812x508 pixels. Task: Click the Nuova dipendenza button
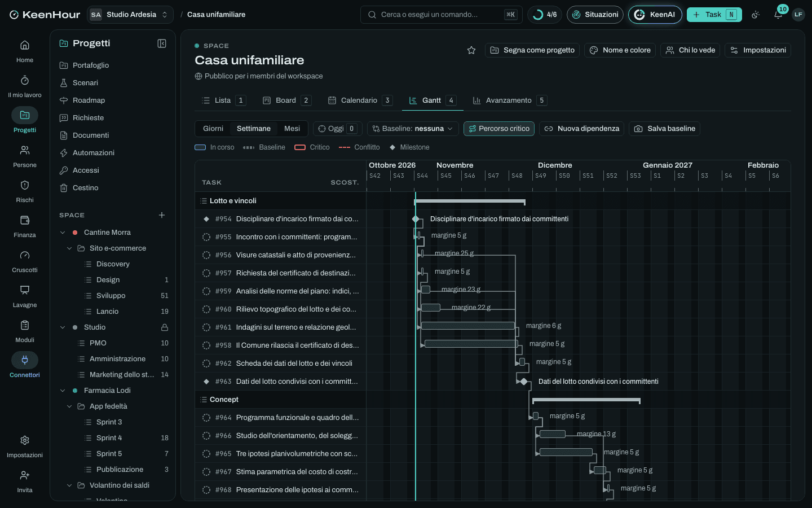[x=581, y=129]
